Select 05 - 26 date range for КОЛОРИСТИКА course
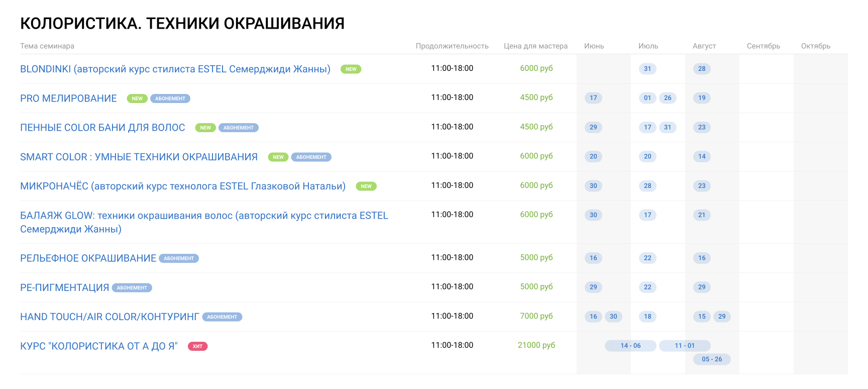 (712, 359)
